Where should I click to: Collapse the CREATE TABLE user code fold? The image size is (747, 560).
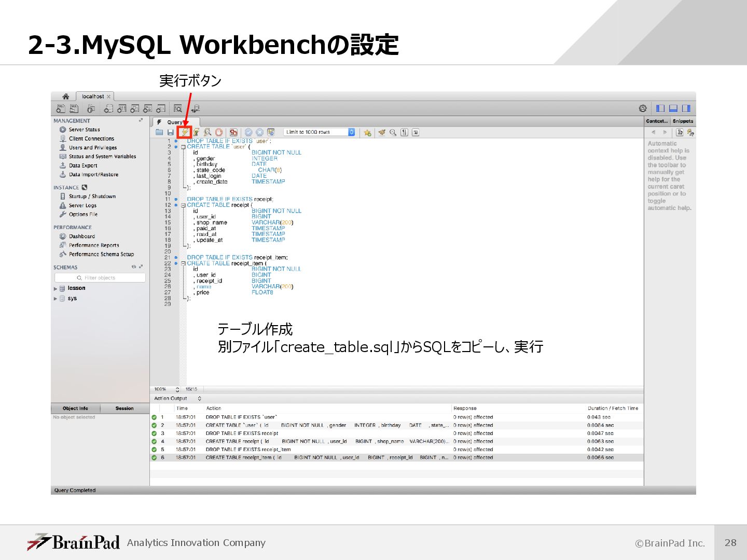coord(183,147)
